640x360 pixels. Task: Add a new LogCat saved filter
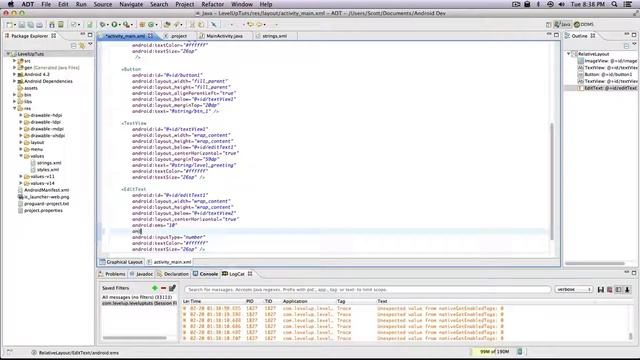155,288
